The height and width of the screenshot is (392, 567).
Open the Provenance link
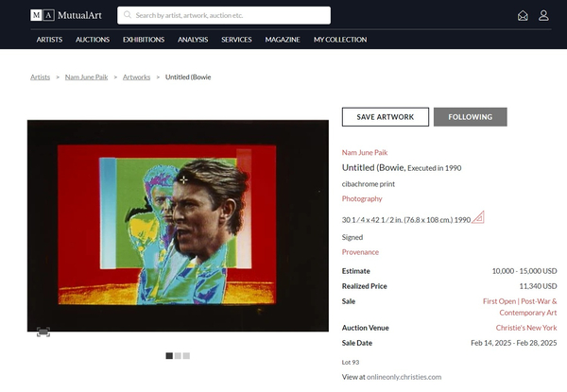click(360, 252)
